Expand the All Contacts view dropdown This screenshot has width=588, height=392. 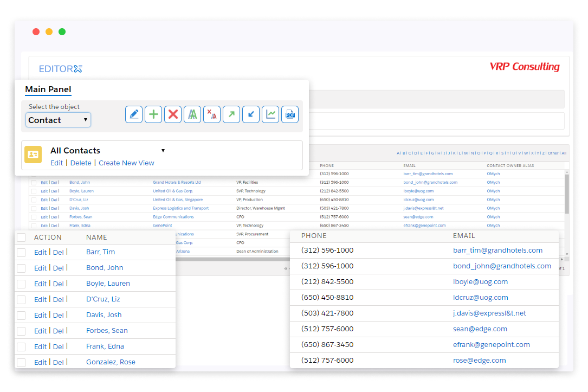163,151
